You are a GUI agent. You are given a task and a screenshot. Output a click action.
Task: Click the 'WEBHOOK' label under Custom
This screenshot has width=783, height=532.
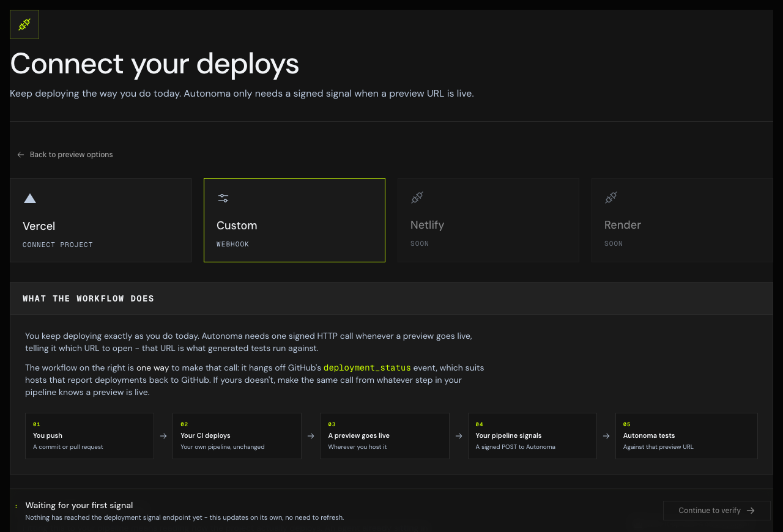coord(233,244)
